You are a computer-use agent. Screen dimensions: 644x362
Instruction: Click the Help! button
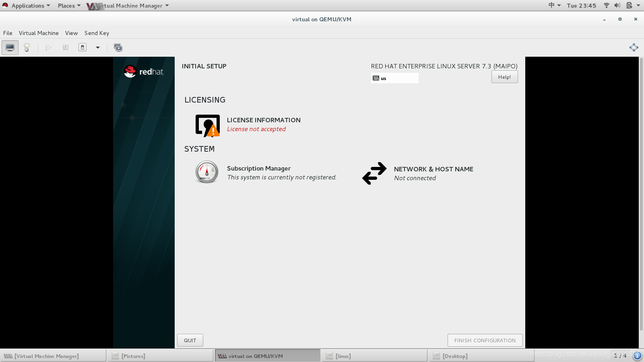(x=504, y=77)
